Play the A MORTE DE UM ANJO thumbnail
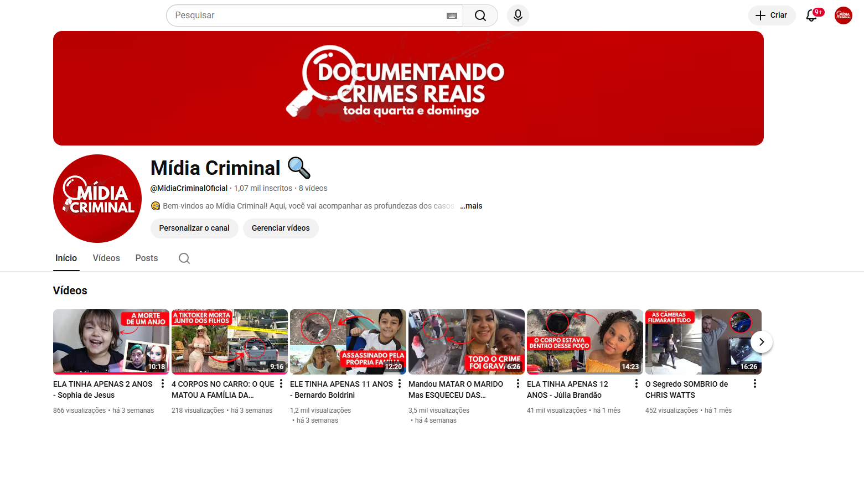The height and width of the screenshot is (504, 864). [x=111, y=342]
